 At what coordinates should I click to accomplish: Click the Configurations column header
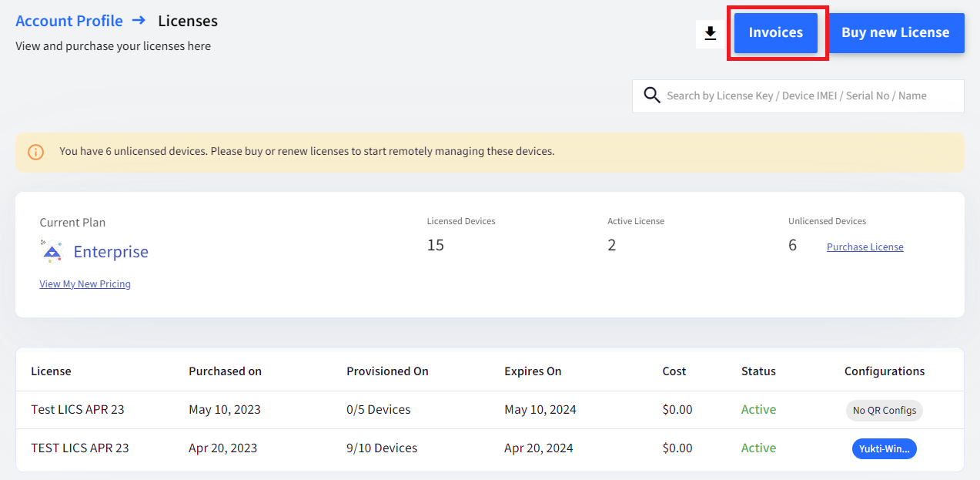click(x=885, y=371)
